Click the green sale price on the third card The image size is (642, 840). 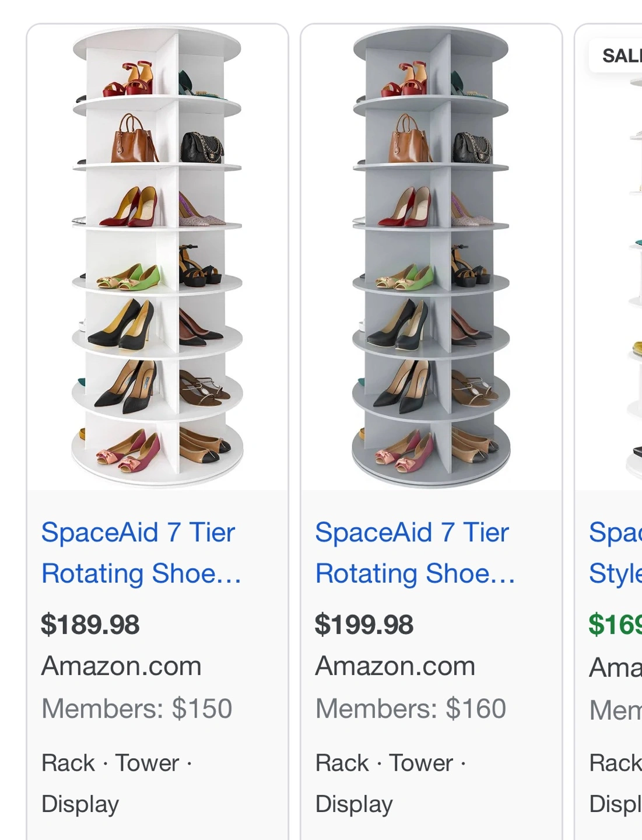(615, 625)
